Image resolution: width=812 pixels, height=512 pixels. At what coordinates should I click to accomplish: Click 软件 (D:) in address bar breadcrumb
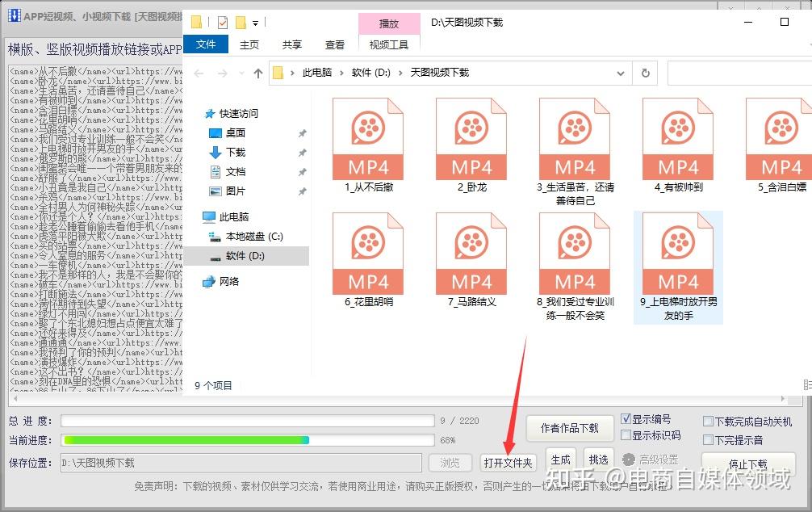click(370, 73)
